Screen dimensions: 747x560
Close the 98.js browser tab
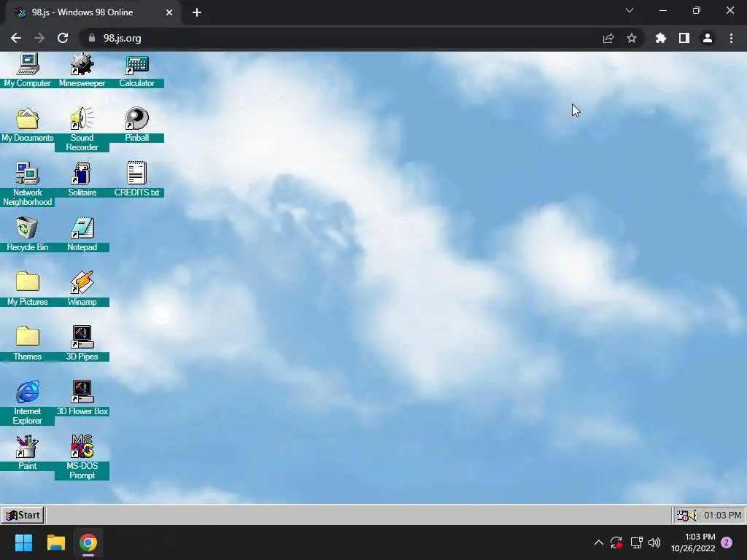point(169,12)
